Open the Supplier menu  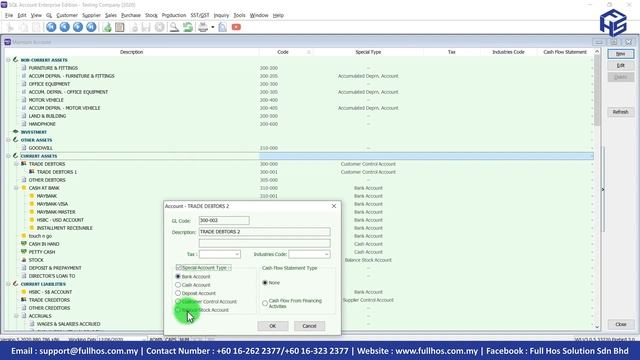[x=91, y=15]
